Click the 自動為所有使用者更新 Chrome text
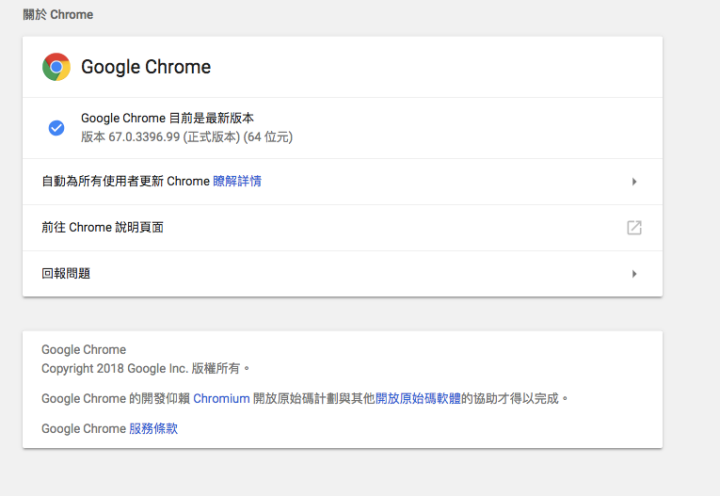The image size is (720, 496). pyautogui.click(x=125, y=181)
